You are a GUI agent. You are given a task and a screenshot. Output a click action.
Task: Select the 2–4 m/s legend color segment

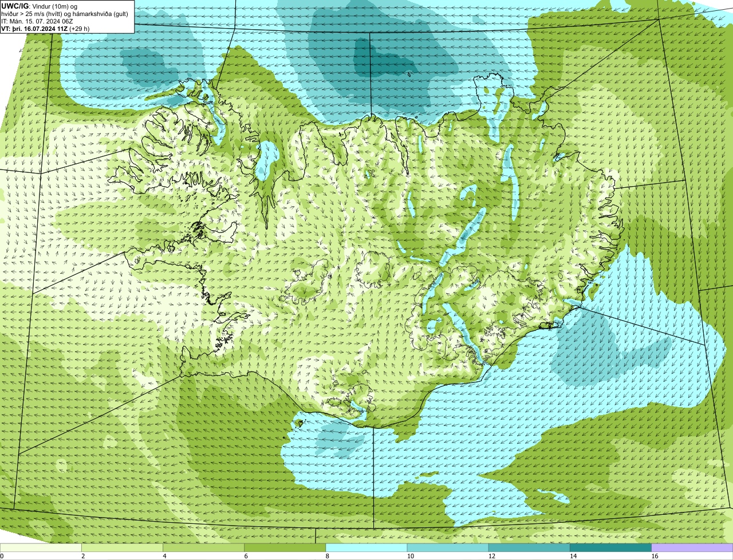(123, 547)
